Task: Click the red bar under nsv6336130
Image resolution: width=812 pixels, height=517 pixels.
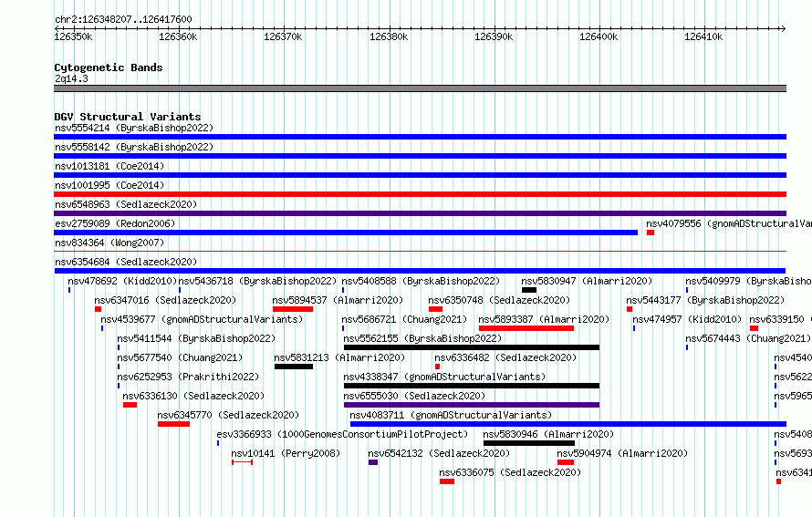Action: pos(130,405)
